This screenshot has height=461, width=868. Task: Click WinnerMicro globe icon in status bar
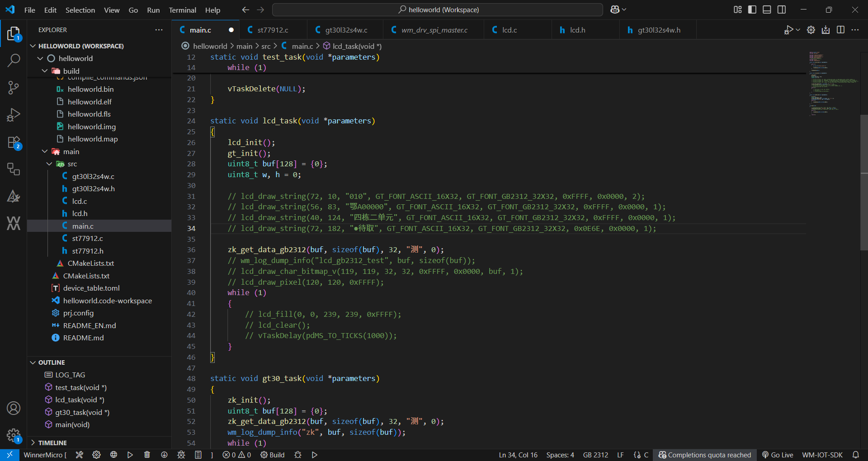point(113,455)
